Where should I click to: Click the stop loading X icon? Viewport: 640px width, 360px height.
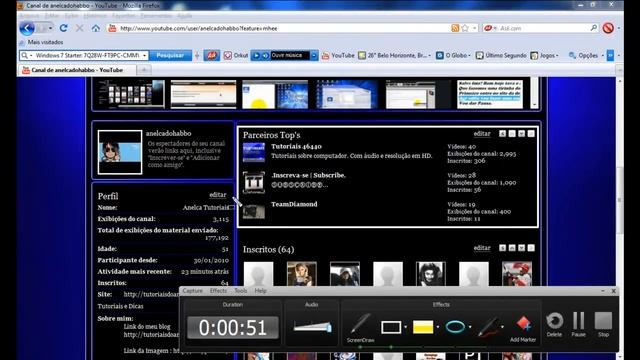click(80, 28)
